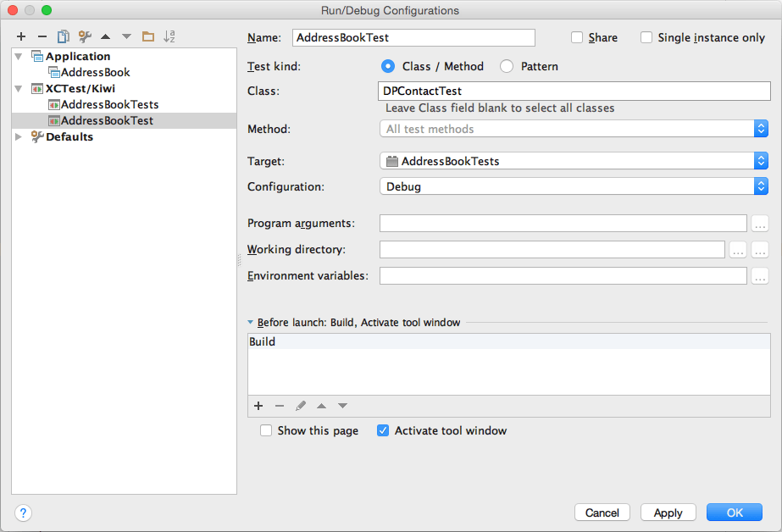
Task: Open the Configuration dropdown showing Debug
Action: click(574, 186)
